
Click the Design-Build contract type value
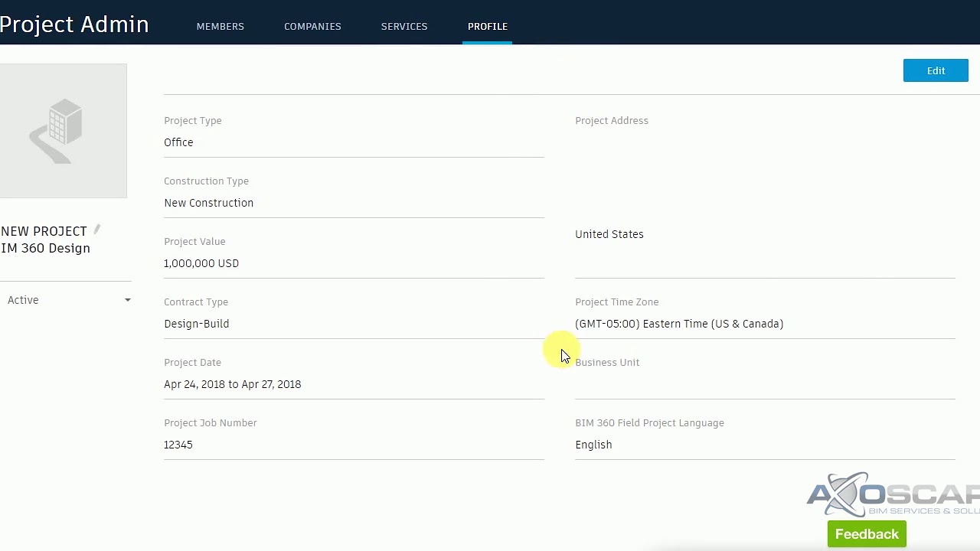tap(196, 324)
